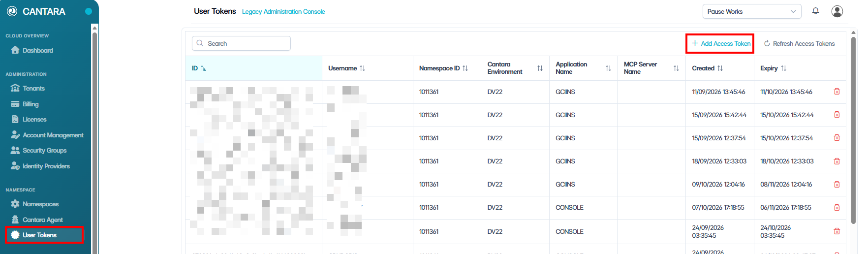The height and width of the screenshot is (254, 868).
Task: Click expiry cell 06/11/2026 17:18:55
Action: [786, 208]
